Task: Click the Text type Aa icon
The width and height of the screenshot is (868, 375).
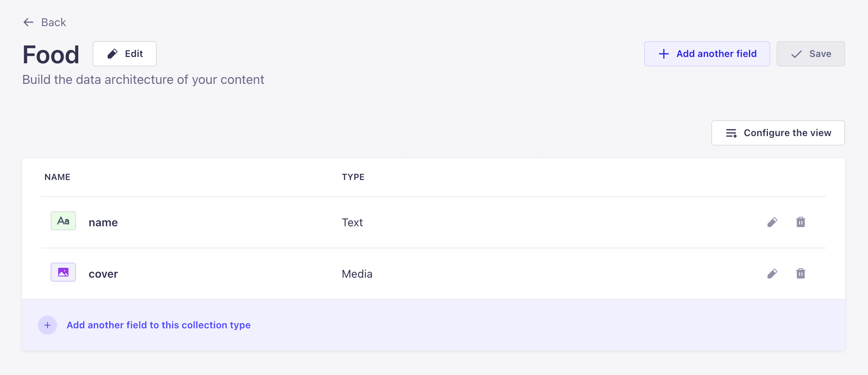Action: pos(63,221)
